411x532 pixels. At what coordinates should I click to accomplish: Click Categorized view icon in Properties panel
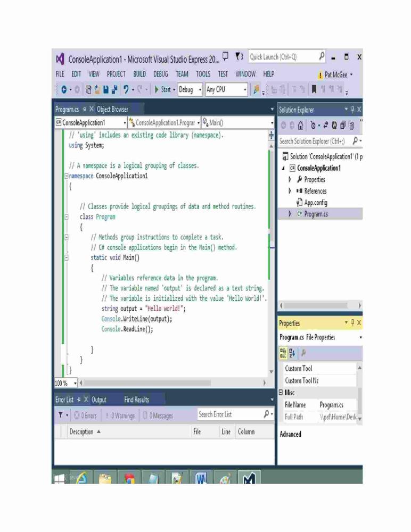point(283,353)
